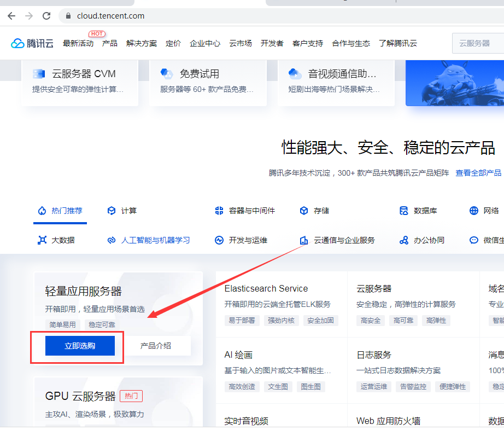This screenshot has height=430, width=504.
Task: Click the flame icon beside 热门推荐
Action: tap(42, 211)
